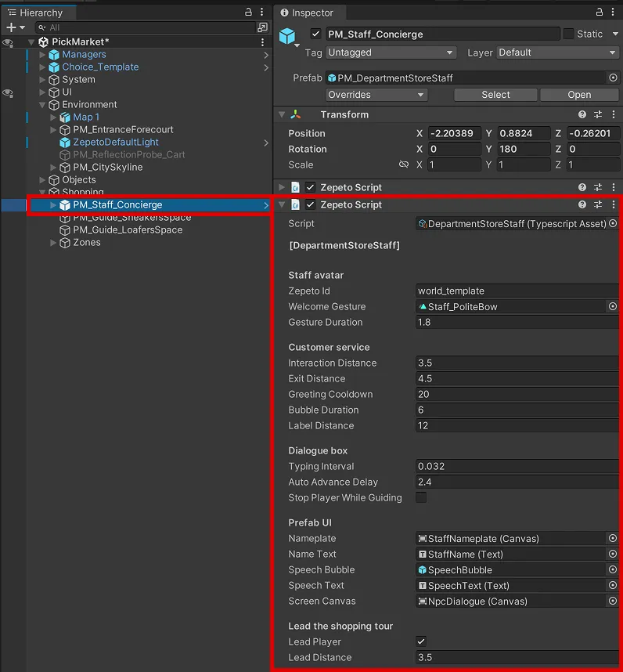This screenshot has width=623, height=672.
Task: Select PM_CitySkyline in Hierarchy
Action: pos(107,167)
